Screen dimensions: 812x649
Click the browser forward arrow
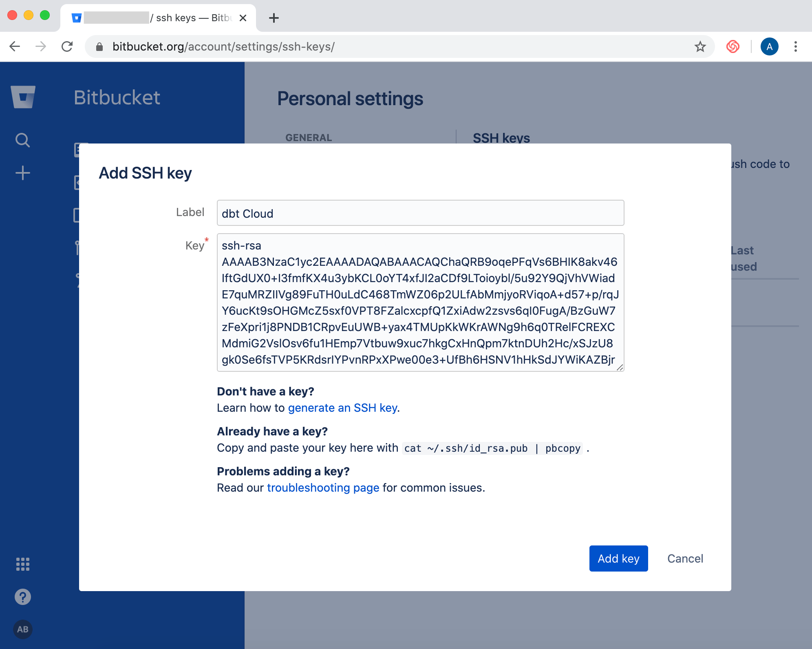coord(41,46)
